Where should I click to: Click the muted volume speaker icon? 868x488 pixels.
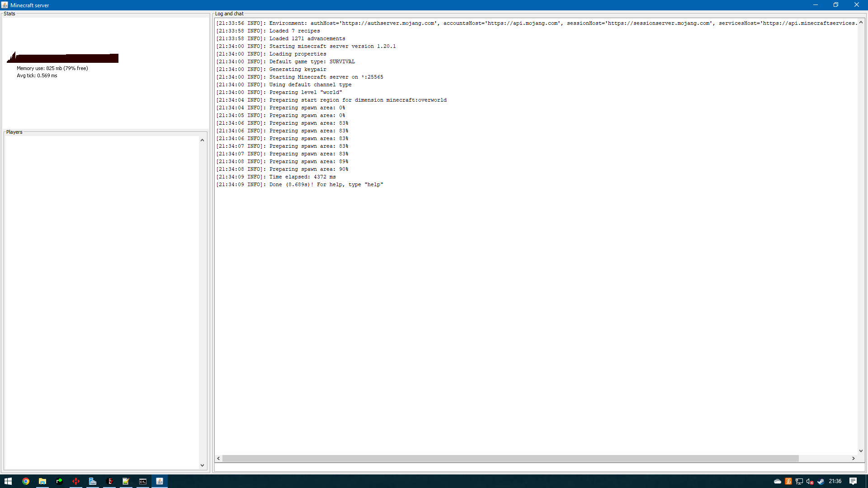(810, 481)
